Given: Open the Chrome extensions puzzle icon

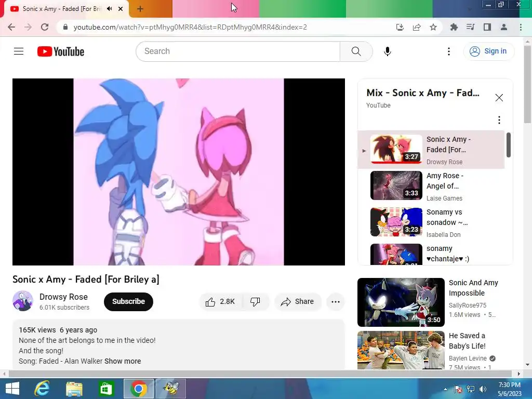Looking at the screenshot, I should (x=454, y=27).
